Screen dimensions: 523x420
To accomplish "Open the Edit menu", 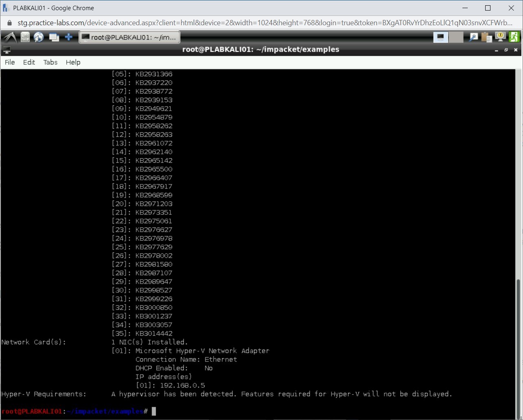I will point(29,62).
